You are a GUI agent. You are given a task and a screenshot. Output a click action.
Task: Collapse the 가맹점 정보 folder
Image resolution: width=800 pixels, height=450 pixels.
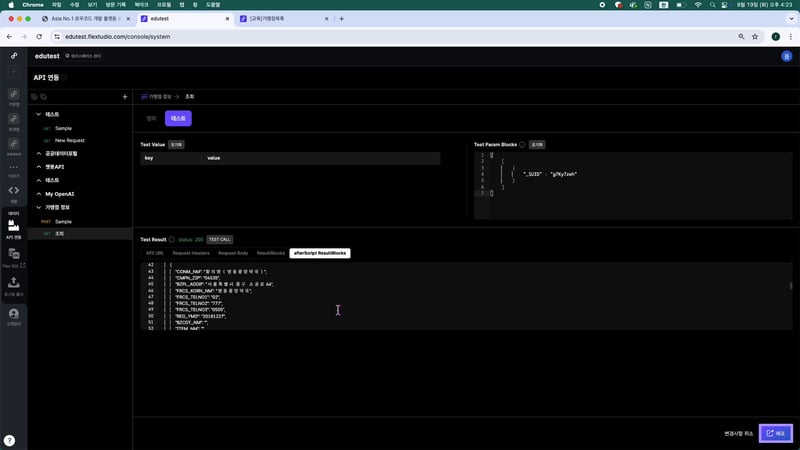[x=38, y=207]
